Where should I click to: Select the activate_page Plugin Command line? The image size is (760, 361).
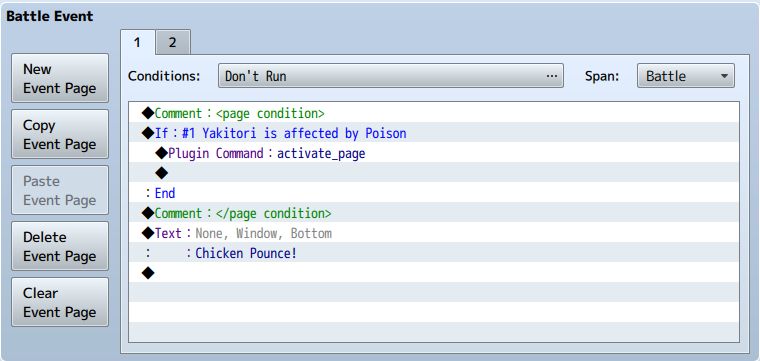[x=434, y=154]
